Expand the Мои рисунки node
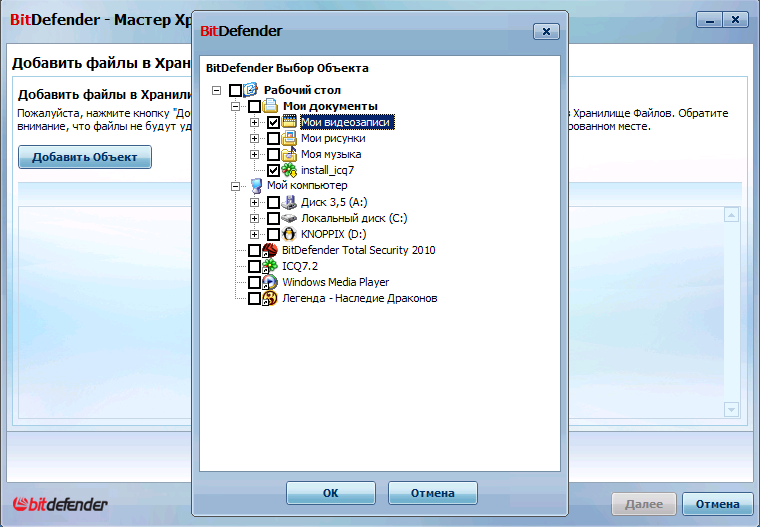This screenshot has height=527, width=760. point(254,139)
